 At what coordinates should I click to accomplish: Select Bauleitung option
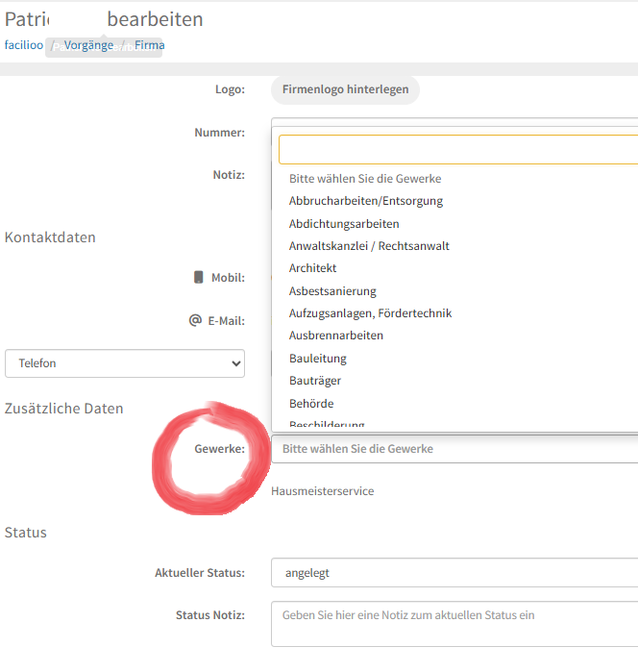coord(318,359)
